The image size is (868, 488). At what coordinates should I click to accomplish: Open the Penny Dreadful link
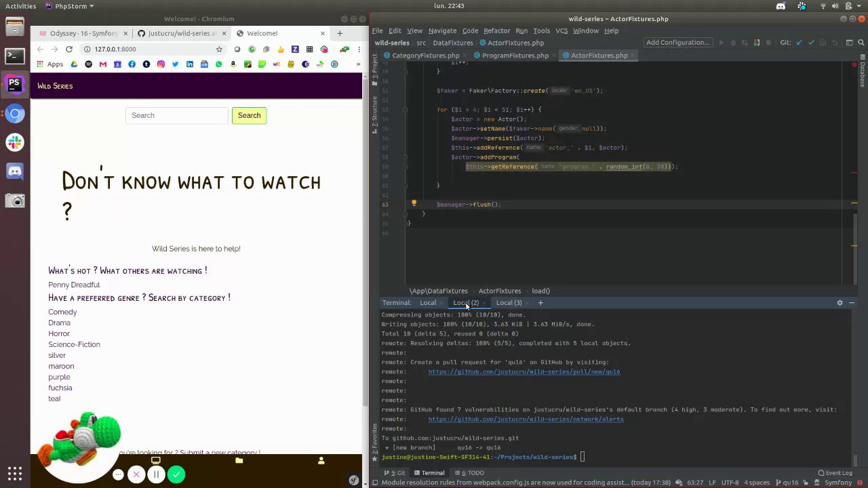[74, 285]
